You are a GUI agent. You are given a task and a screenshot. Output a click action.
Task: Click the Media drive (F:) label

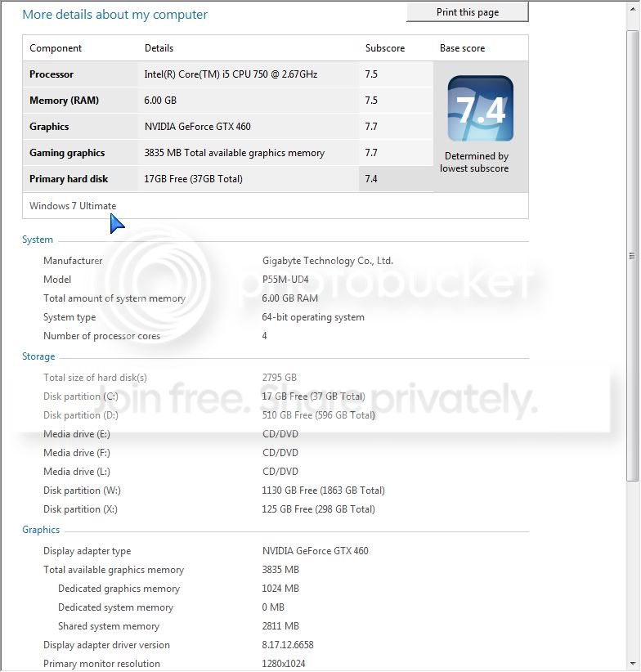(x=77, y=453)
